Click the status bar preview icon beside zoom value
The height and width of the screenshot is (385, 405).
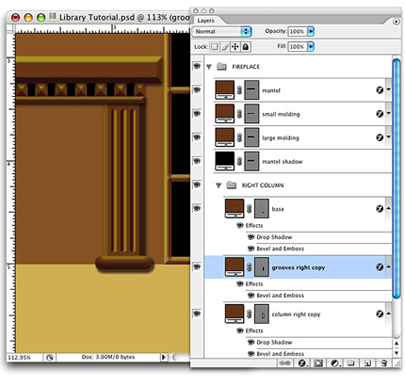click(x=50, y=357)
